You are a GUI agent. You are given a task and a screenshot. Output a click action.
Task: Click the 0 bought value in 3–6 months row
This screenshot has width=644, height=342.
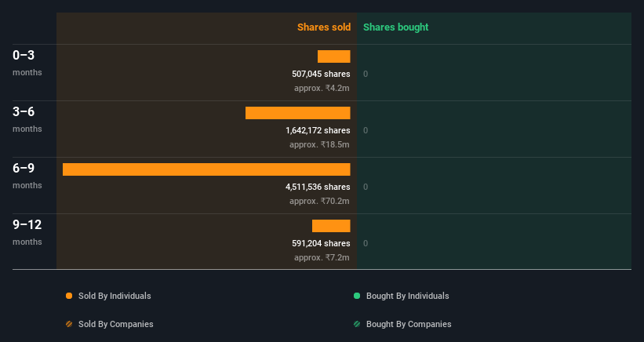(366, 130)
